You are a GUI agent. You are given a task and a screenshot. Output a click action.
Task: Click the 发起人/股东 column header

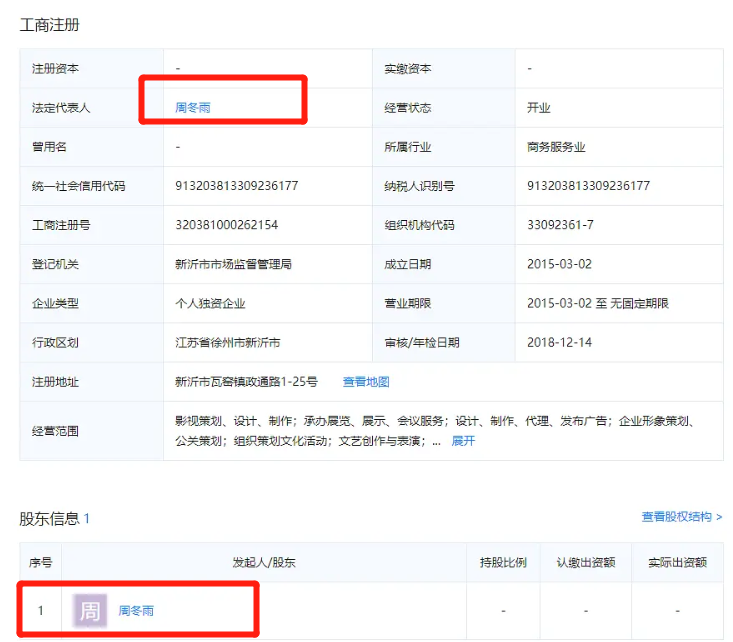pos(264,563)
